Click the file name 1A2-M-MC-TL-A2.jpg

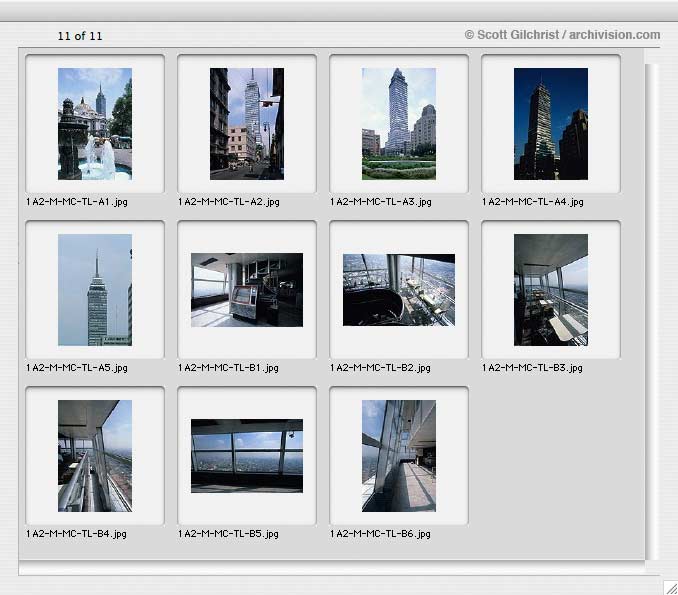pyautogui.click(x=229, y=202)
